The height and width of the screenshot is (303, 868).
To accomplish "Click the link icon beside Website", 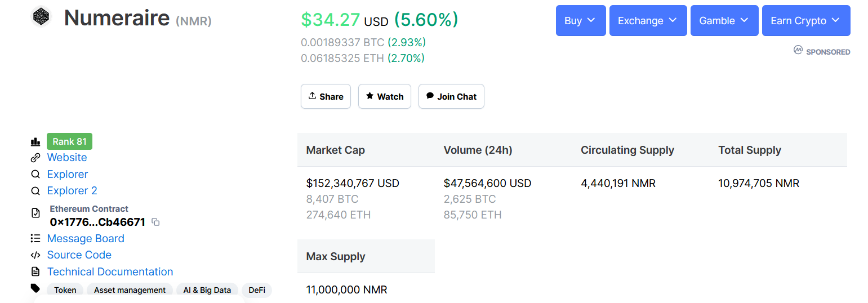I will point(35,158).
